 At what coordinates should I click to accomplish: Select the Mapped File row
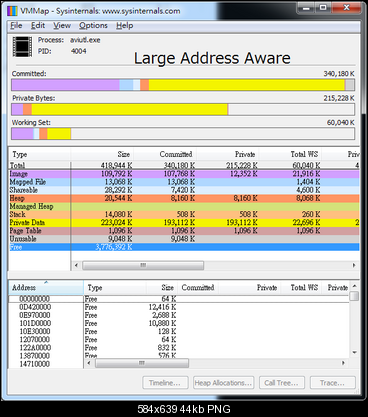pos(184,182)
